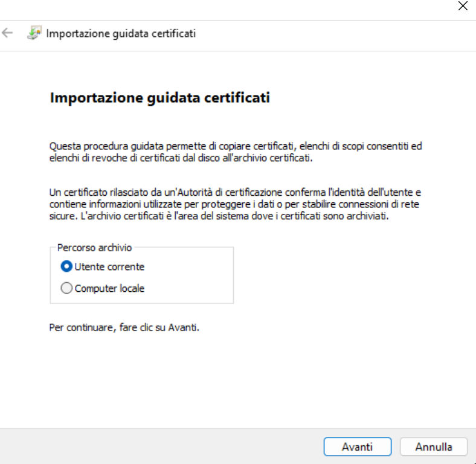Click the header title Importazione guidata certificati
This screenshot has width=476, height=464.
click(121, 33)
